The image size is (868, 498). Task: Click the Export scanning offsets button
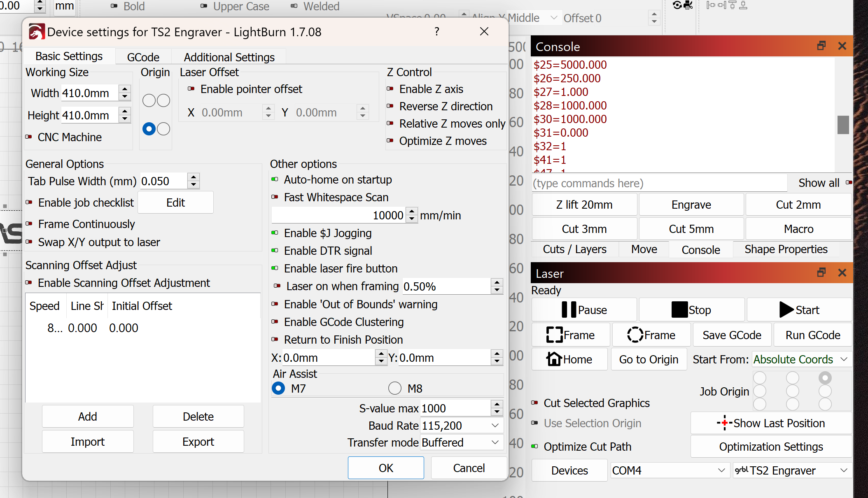click(x=198, y=442)
